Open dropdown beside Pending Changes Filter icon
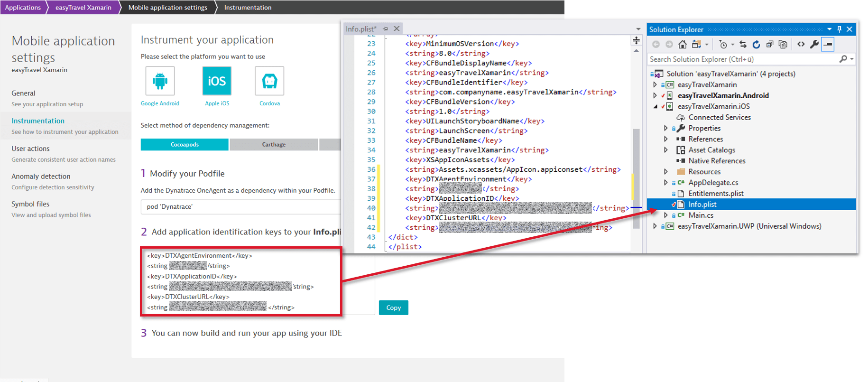This screenshot has width=868, height=382. (x=732, y=45)
